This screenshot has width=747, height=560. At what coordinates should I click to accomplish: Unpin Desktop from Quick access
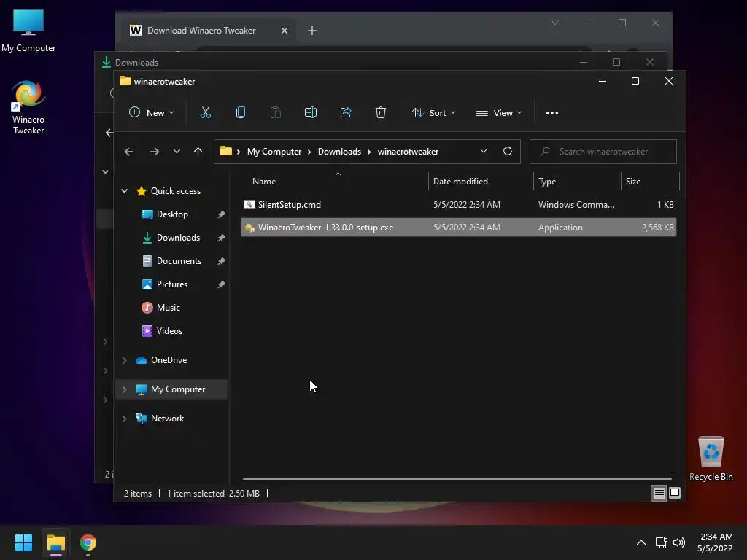(222, 214)
